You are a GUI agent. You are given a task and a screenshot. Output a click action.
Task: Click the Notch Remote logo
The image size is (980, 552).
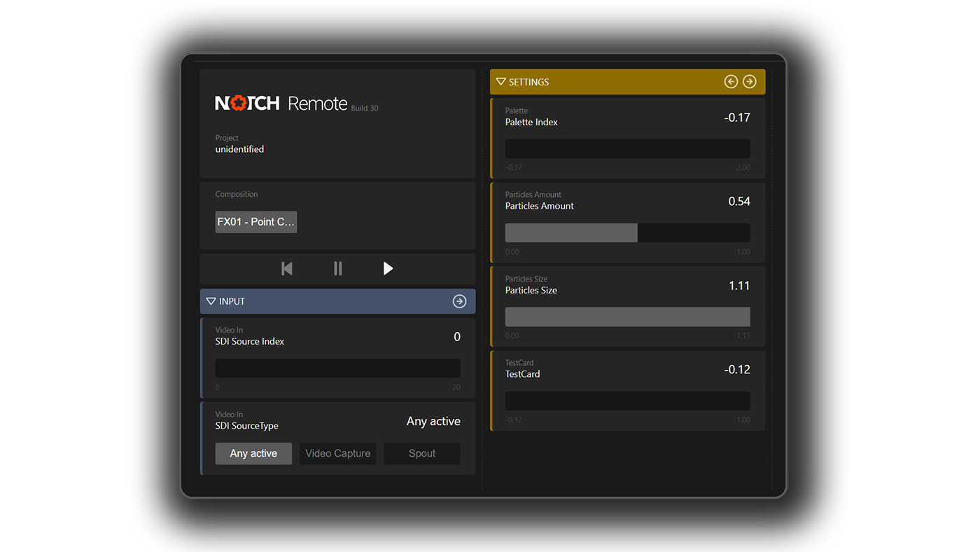point(281,104)
